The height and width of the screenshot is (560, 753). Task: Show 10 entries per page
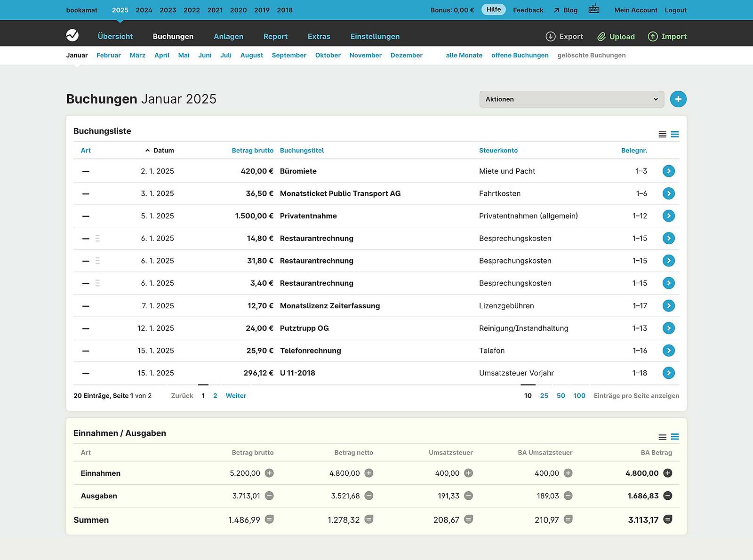coord(528,396)
